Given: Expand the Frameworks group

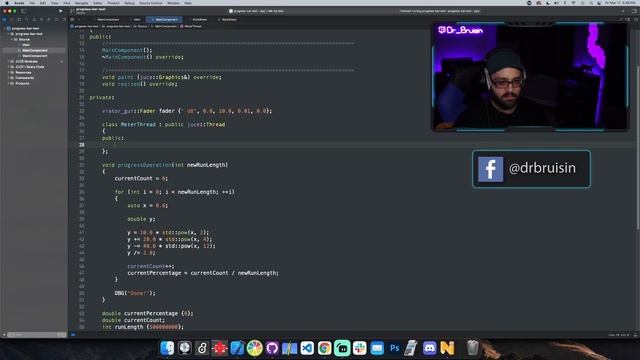Looking at the screenshot, I should point(8,78).
